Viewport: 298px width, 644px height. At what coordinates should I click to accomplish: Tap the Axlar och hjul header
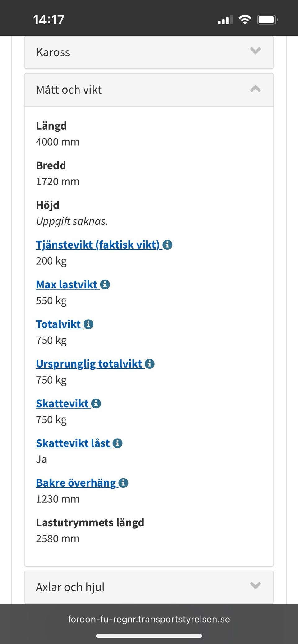(x=124, y=587)
